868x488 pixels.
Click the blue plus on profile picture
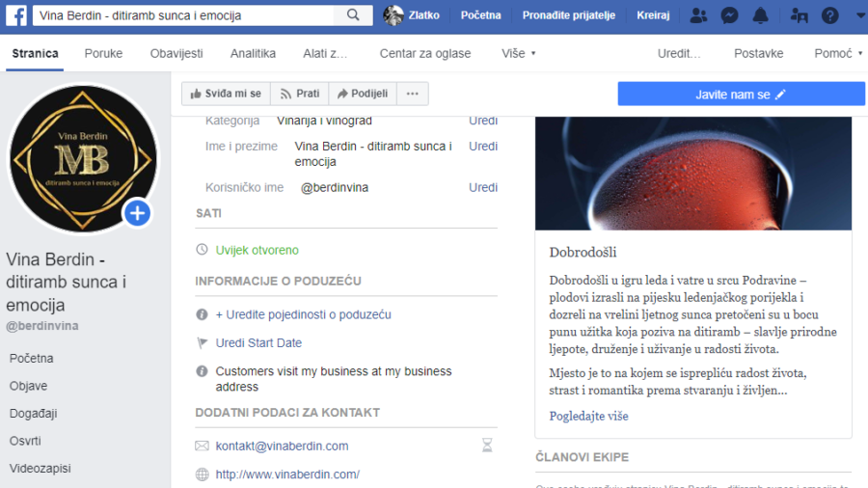[x=137, y=213]
